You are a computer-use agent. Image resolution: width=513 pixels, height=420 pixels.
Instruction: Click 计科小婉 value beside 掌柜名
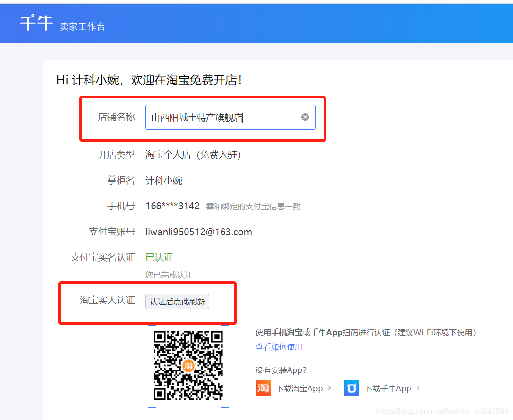(164, 180)
